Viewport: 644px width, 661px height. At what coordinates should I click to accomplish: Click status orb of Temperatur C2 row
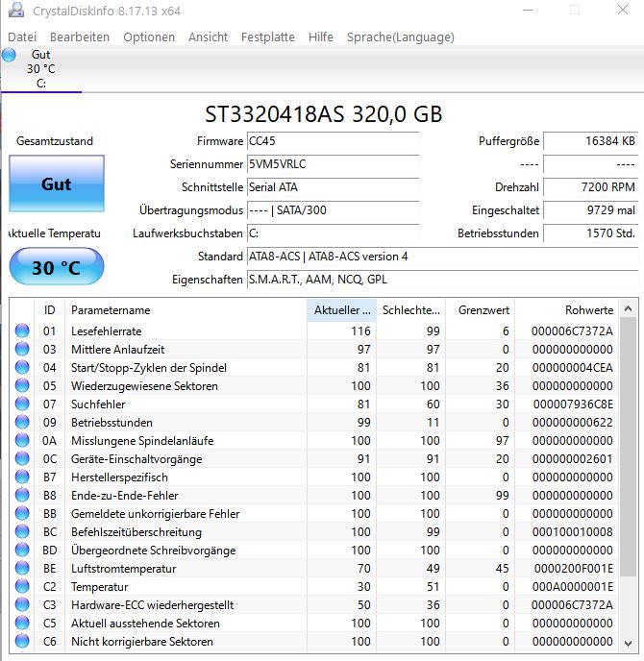coord(22,586)
